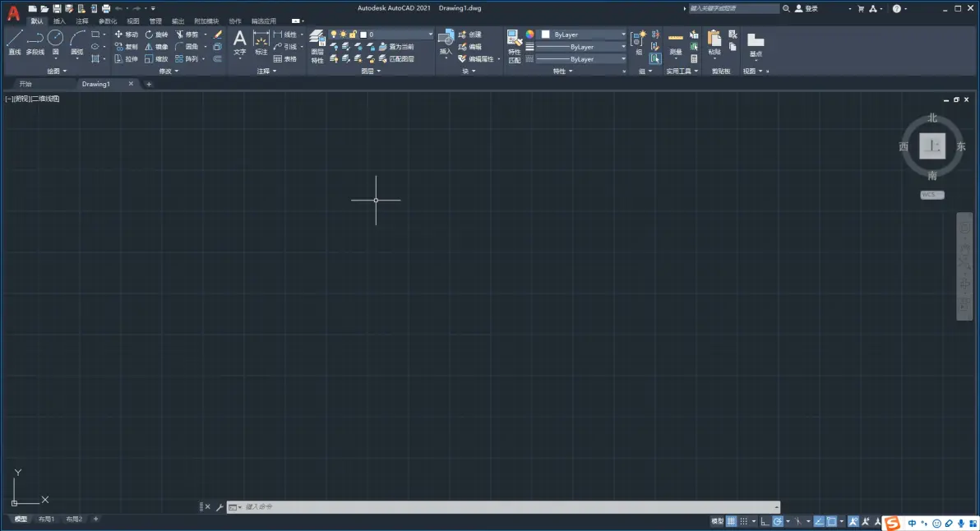This screenshot has height=531, width=980.
Task: Toggle polar tracking in status bar
Action: [778, 521]
